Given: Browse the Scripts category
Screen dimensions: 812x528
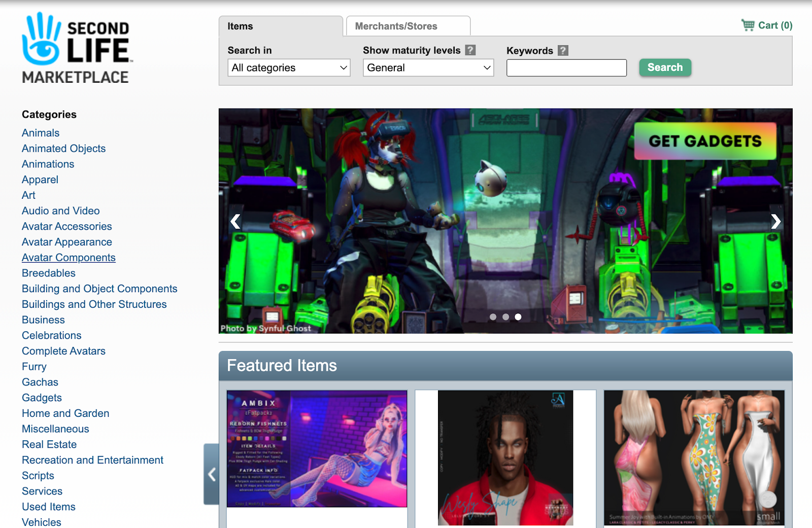Looking at the screenshot, I should pyautogui.click(x=38, y=476).
